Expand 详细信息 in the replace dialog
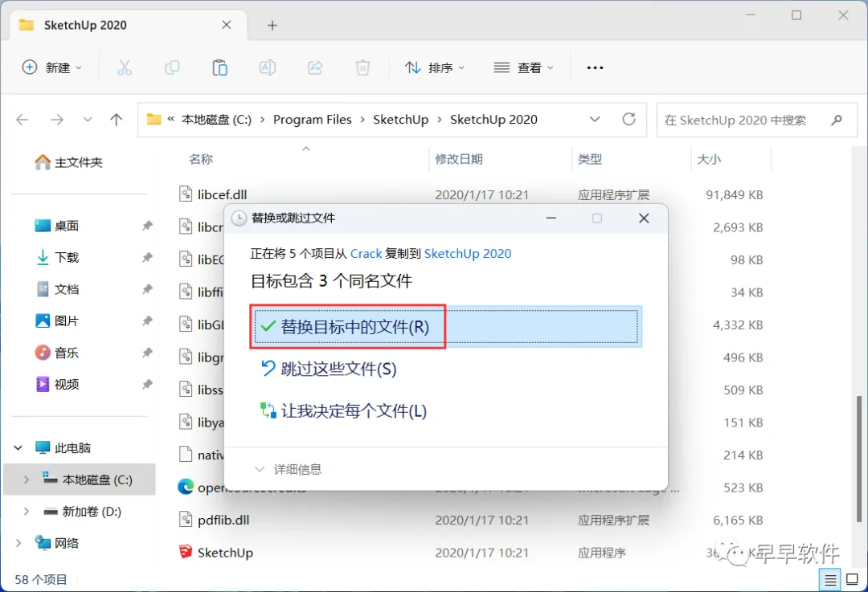868x592 pixels. (288, 469)
